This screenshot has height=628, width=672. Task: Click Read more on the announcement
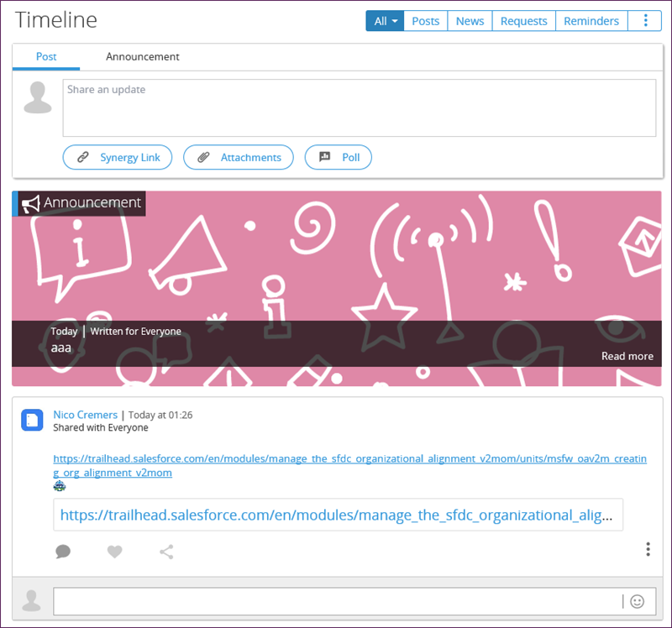[x=627, y=356]
